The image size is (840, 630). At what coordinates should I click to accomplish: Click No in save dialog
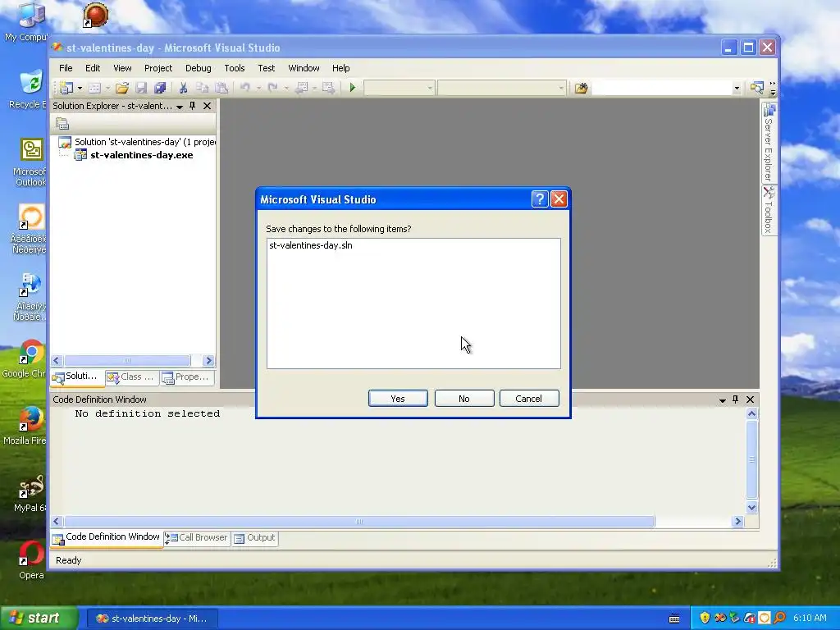click(464, 399)
